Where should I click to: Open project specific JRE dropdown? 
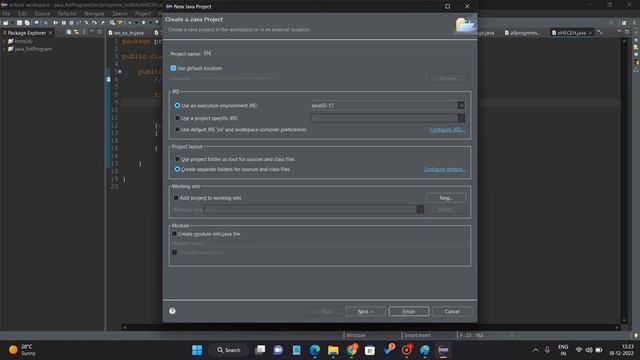click(461, 118)
